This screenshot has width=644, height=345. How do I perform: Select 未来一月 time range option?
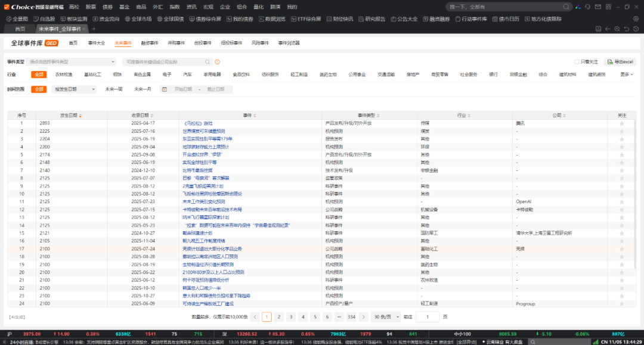[x=143, y=89]
